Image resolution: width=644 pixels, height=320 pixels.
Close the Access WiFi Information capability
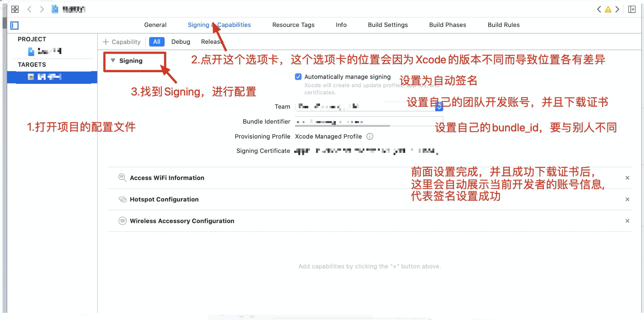point(627,178)
